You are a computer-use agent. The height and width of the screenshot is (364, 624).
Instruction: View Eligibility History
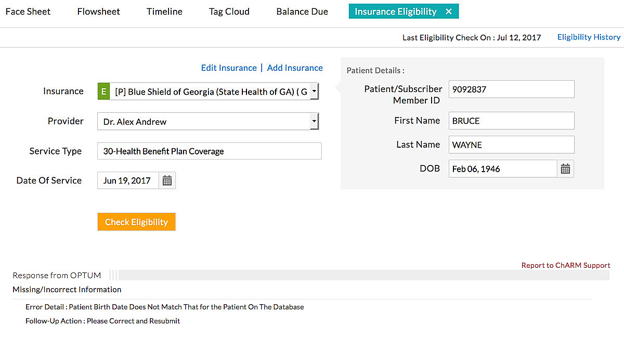click(x=589, y=37)
